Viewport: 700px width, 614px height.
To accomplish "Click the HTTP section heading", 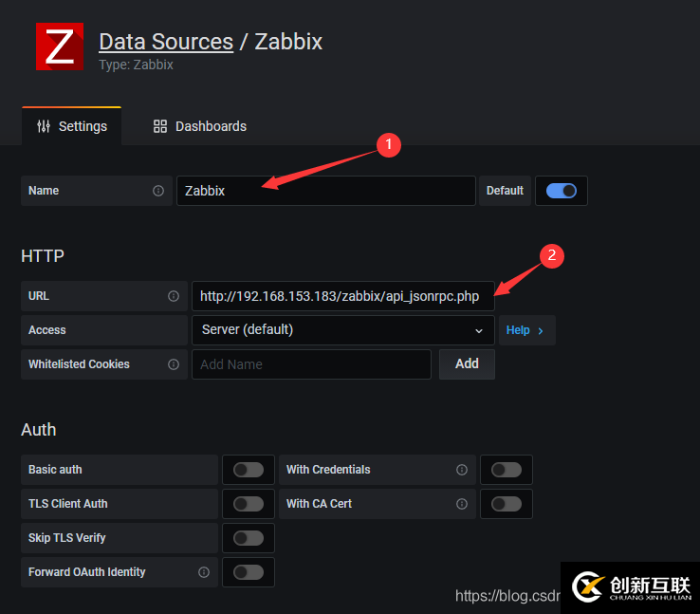I will [43, 256].
